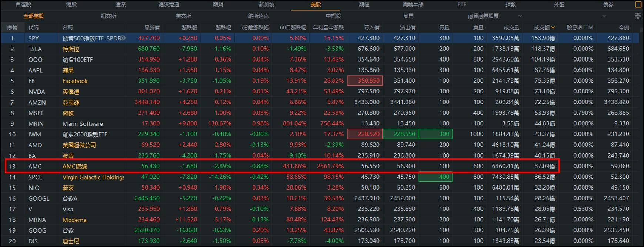Select 全部美股 sub-tab

[x=34, y=16]
